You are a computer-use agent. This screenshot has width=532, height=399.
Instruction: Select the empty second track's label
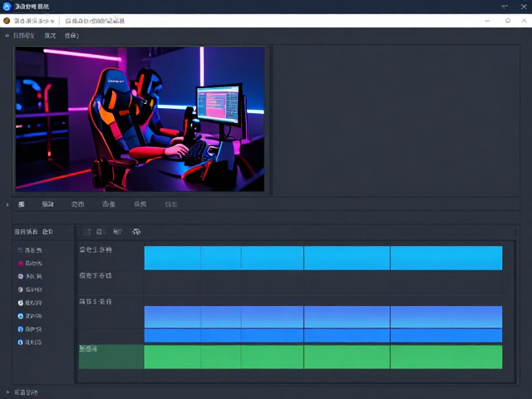[96, 276]
